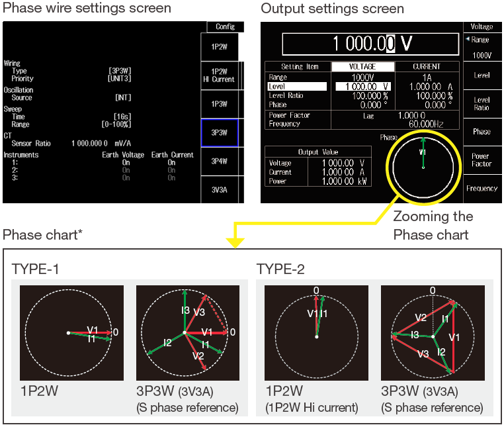Image resolution: width=504 pixels, height=427 pixels.
Task: Click the circular phase chart on output screen
Action: pos(423,165)
